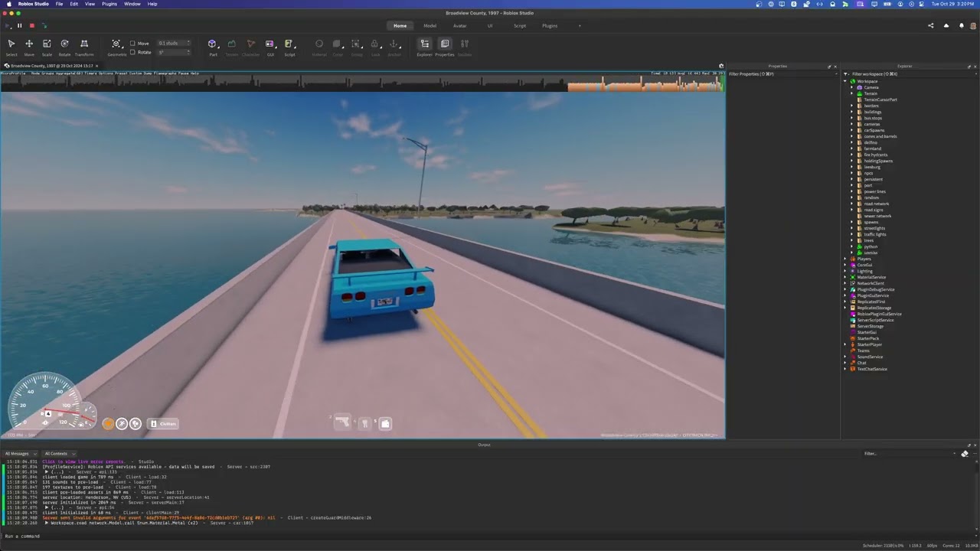The image size is (980, 551).
Task: Click the client/server switch icon
Action: point(44,26)
